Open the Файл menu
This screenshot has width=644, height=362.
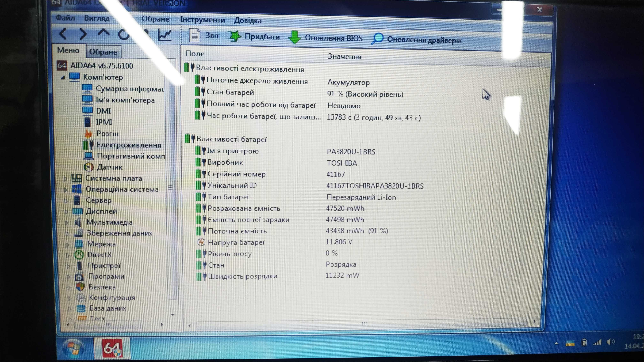[65, 18]
